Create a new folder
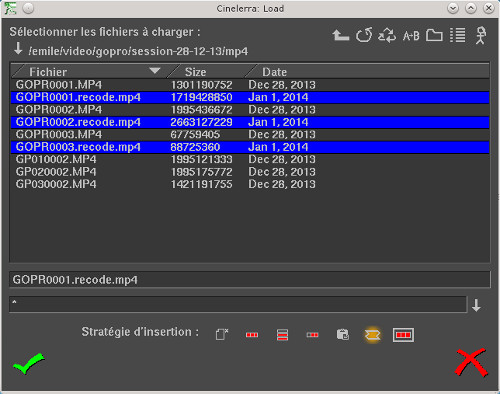500x394 pixels. (434, 35)
